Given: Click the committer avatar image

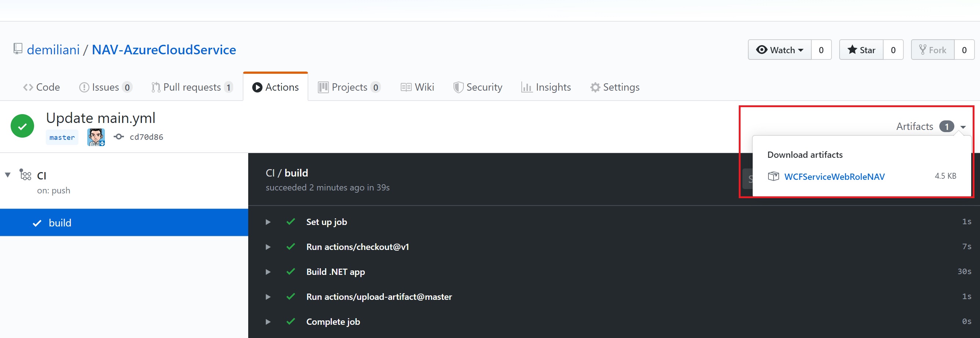Looking at the screenshot, I should [x=96, y=137].
